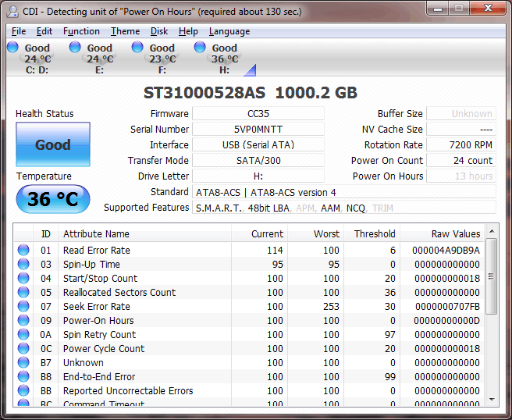Open the Help menu
512x420 pixels.
point(188,31)
